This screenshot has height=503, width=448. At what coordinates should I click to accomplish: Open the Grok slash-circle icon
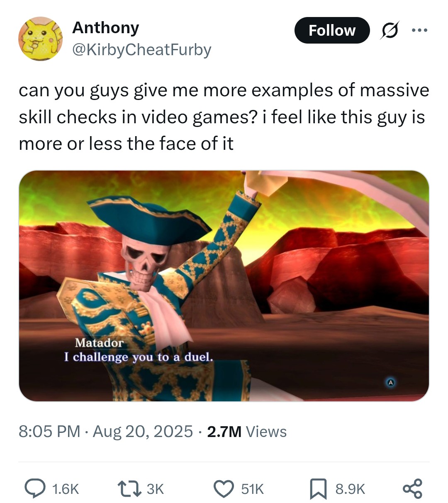pos(390,31)
